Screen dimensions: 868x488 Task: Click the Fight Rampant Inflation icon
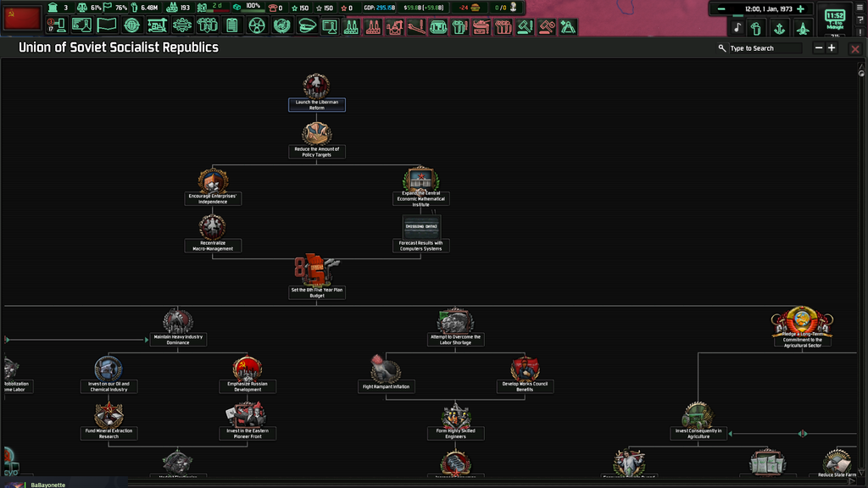[386, 369]
